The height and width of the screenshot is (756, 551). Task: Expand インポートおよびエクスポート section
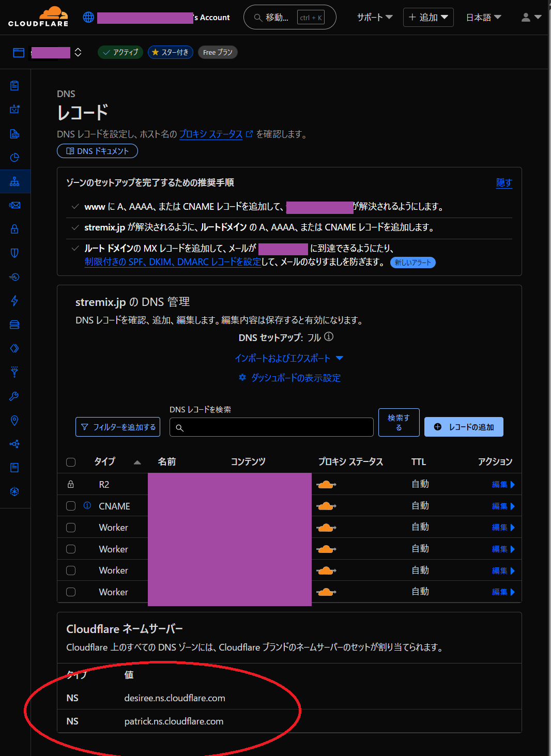(x=289, y=358)
